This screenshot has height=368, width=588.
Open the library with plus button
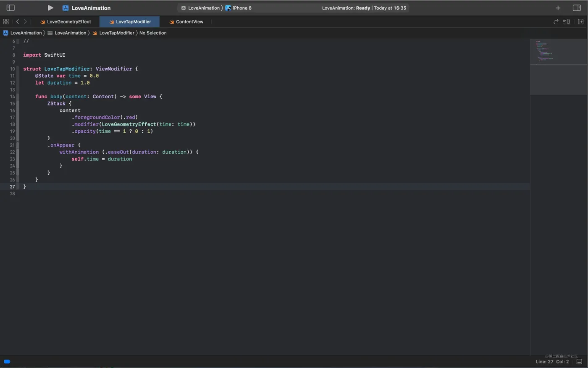click(558, 8)
